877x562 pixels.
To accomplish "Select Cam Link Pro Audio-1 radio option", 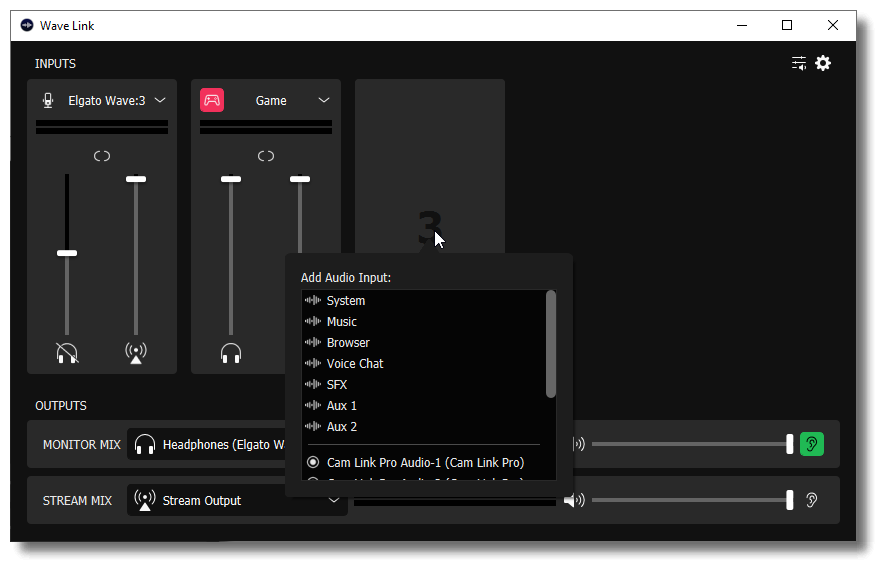I will pyautogui.click(x=313, y=462).
